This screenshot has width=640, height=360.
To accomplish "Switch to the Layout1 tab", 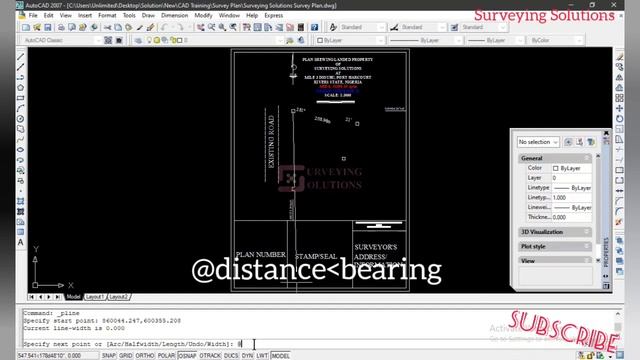I will [95, 297].
